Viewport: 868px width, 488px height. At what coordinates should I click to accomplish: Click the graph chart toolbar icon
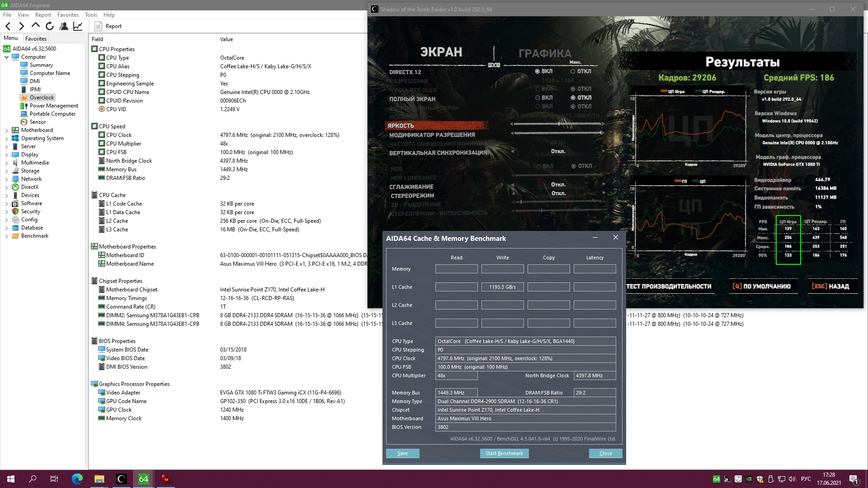point(78,26)
